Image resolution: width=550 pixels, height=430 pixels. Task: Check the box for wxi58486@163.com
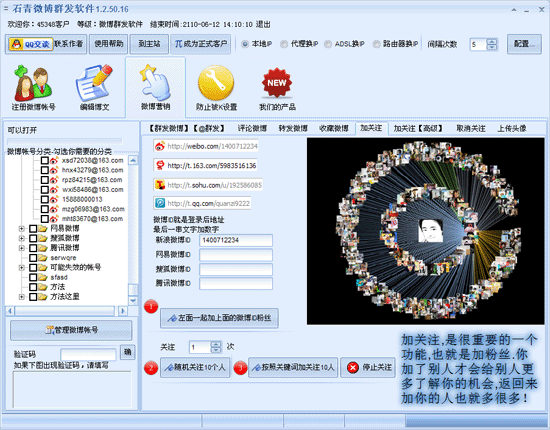45,190
